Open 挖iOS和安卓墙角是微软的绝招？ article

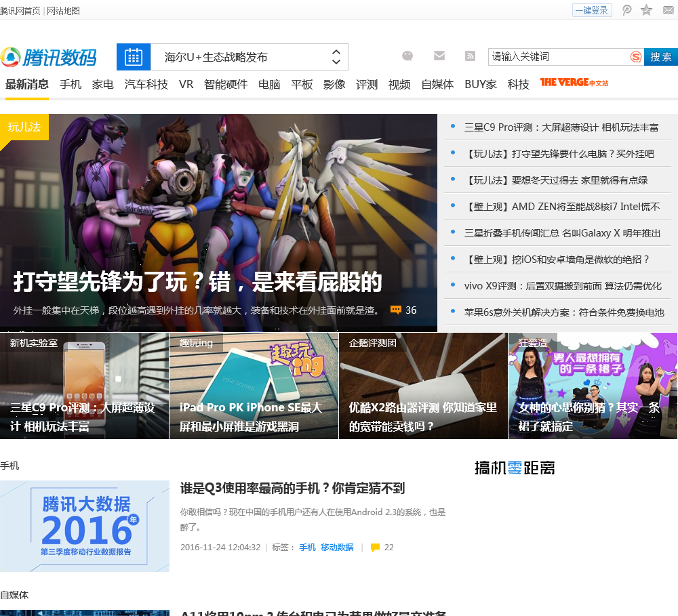pos(557,260)
